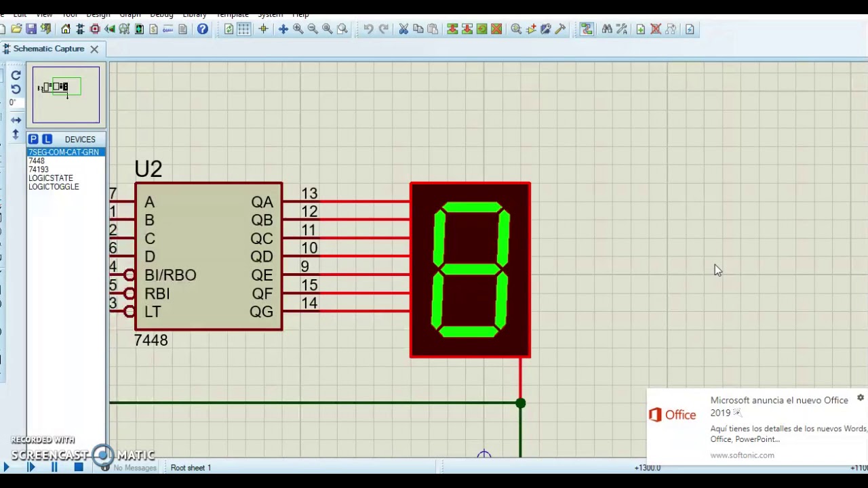Select LOGICTOGGLE in the devices list
This screenshot has height=488, width=868.
tap(54, 187)
